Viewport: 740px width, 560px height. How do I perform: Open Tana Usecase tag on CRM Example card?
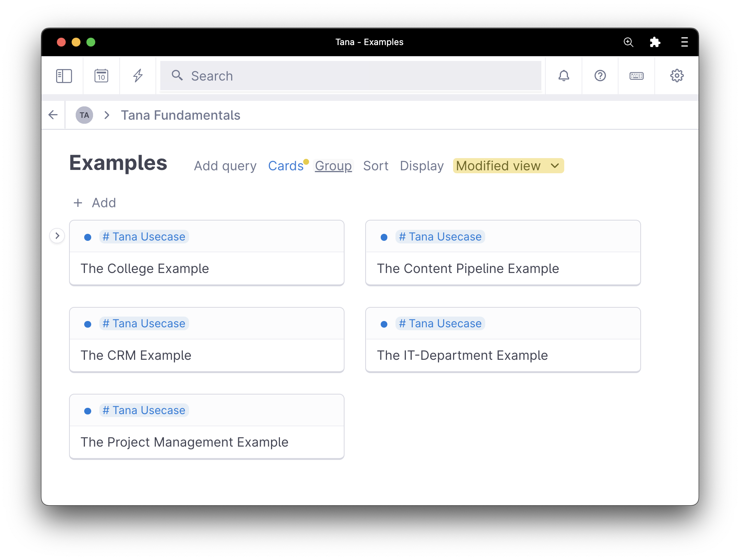pyautogui.click(x=144, y=324)
